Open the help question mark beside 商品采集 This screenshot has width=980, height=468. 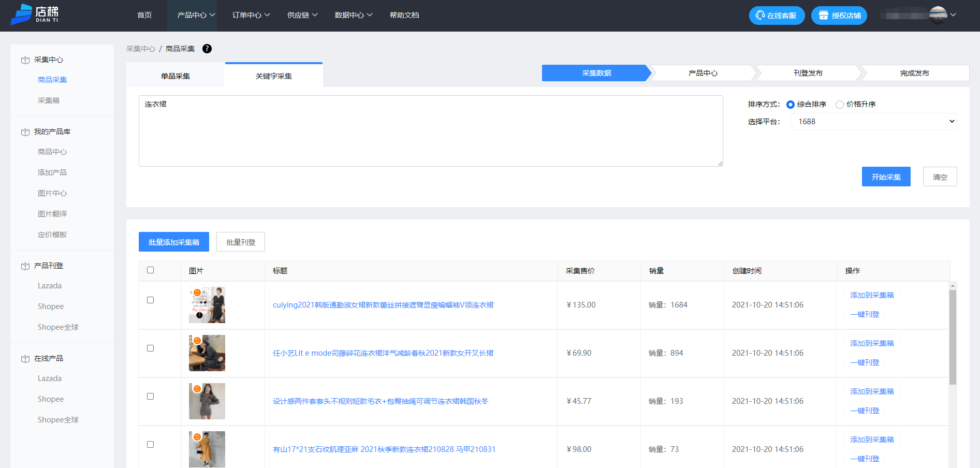pyautogui.click(x=207, y=49)
